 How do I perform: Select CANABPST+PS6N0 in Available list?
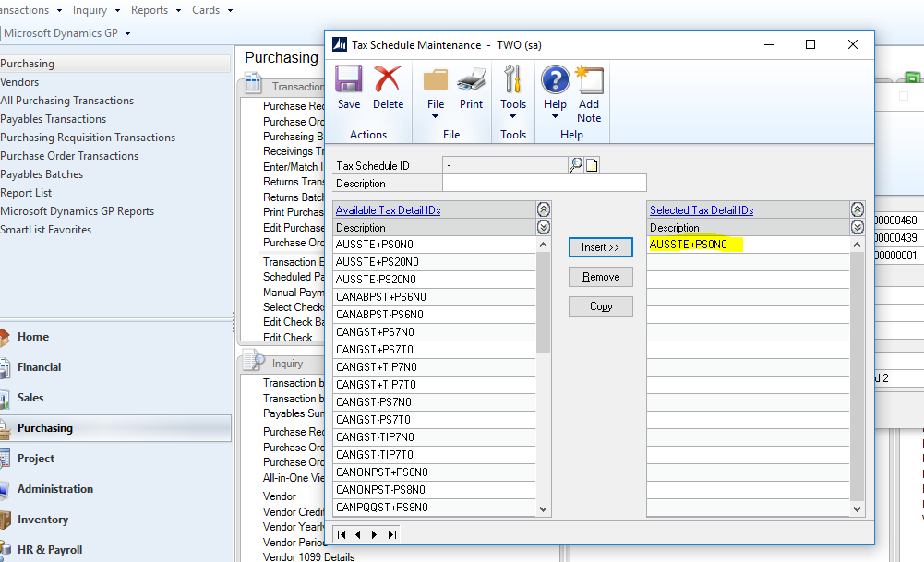[434, 297]
